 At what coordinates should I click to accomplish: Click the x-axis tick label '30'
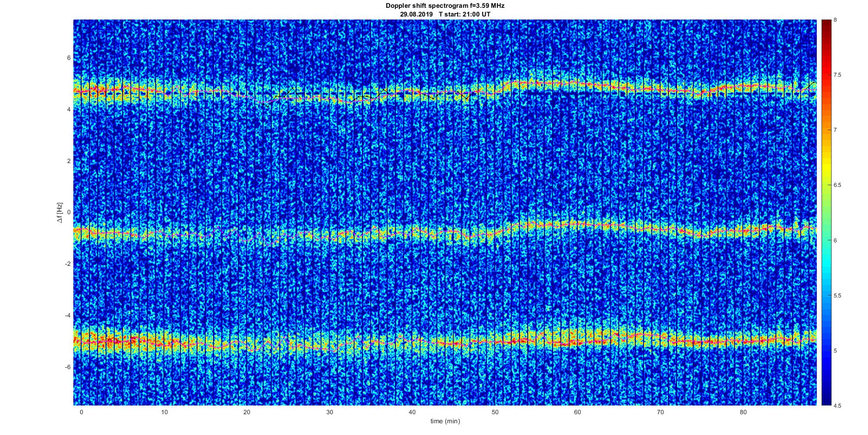tap(329, 412)
